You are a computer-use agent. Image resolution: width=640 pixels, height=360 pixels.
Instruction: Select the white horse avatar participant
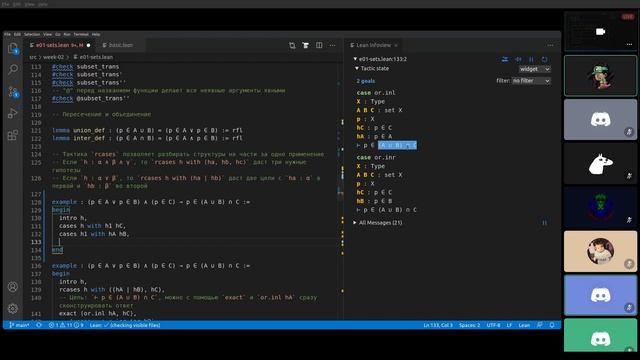[x=600, y=164]
